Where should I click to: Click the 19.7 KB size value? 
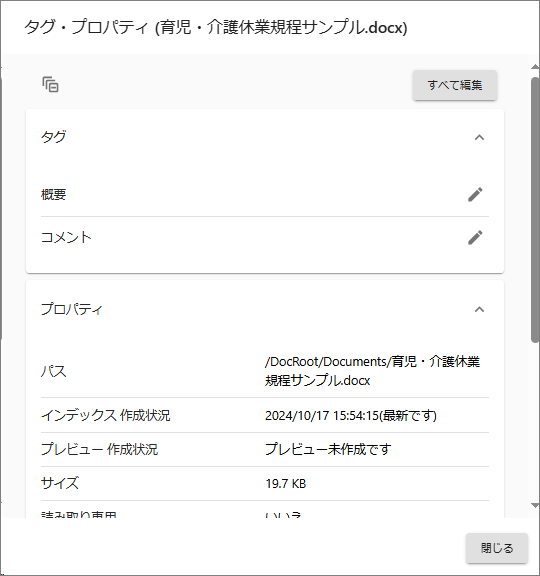click(286, 483)
